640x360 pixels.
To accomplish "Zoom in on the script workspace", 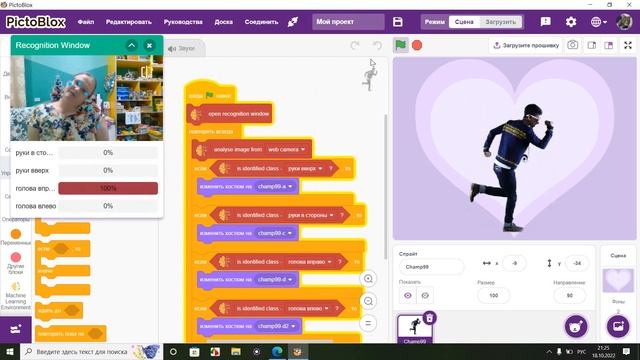I will coord(368,279).
